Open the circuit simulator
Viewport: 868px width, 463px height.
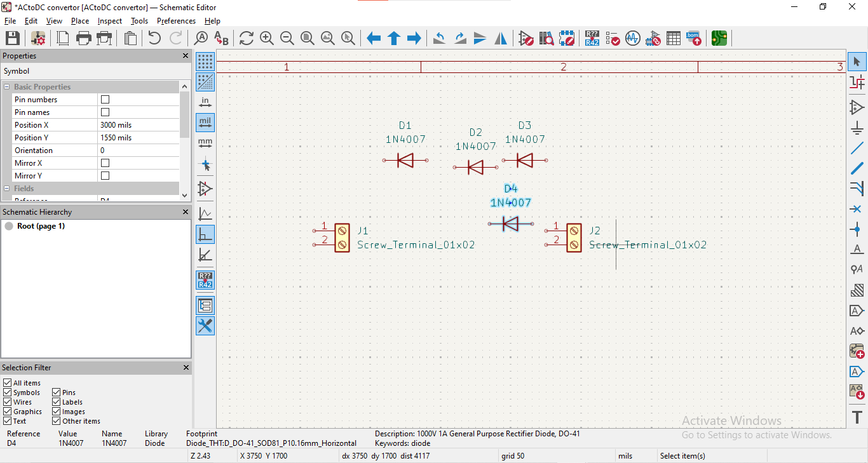[x=633, y=38]
